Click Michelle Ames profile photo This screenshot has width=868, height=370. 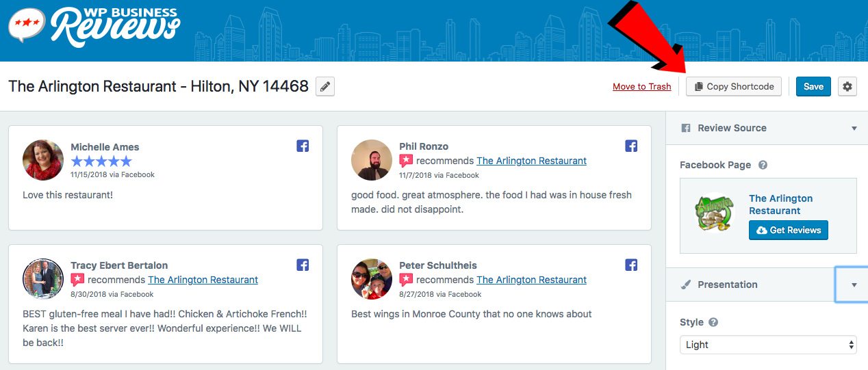click(43, 160)
